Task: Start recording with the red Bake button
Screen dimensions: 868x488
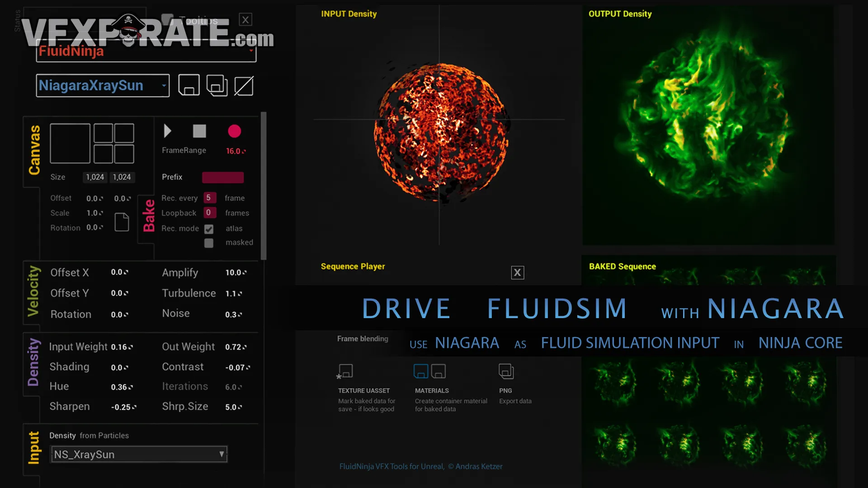Action: coord(234,131)
